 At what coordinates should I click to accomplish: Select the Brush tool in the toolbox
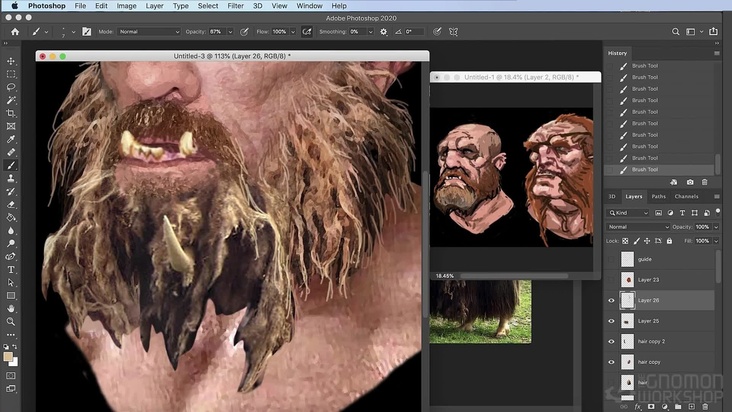click(11, 165)
